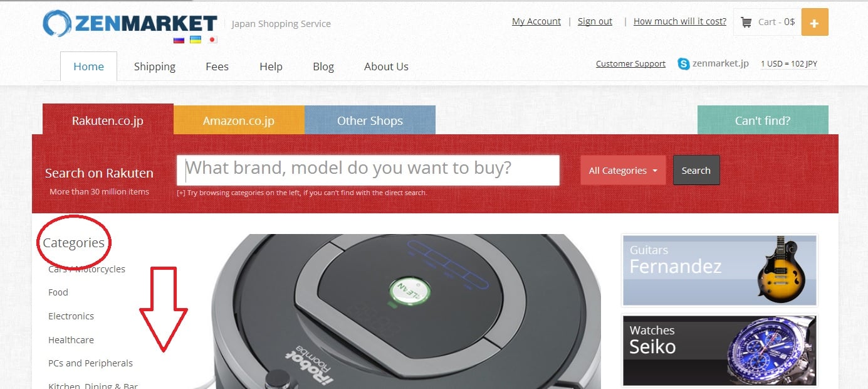Click Japan Shopping Service tagline

[x=281, y=24]
